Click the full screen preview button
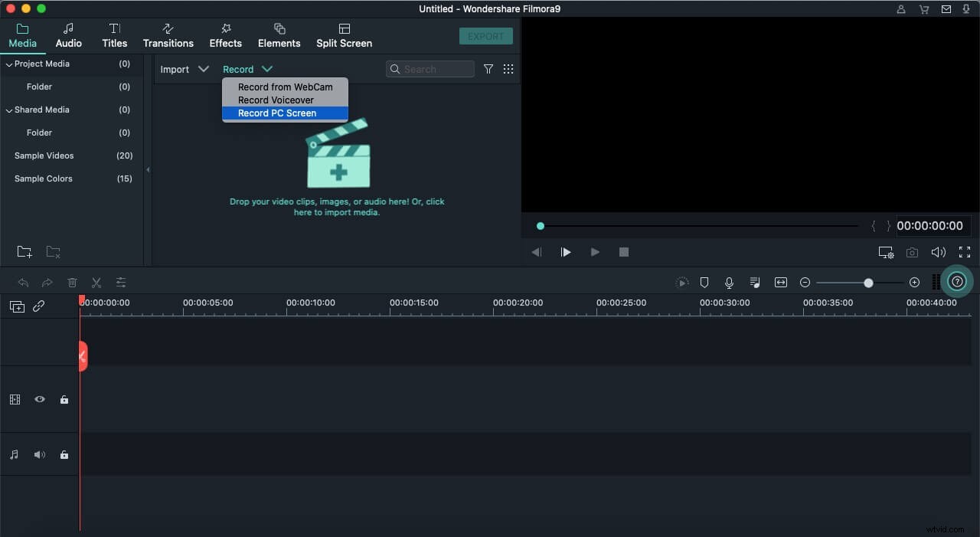 [965, 251]
